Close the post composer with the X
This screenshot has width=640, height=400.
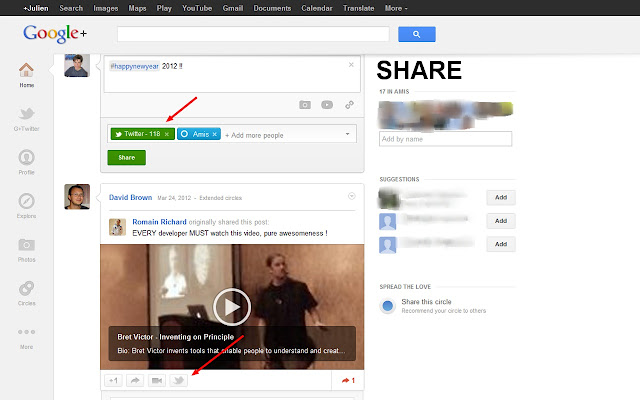[351, 64]
